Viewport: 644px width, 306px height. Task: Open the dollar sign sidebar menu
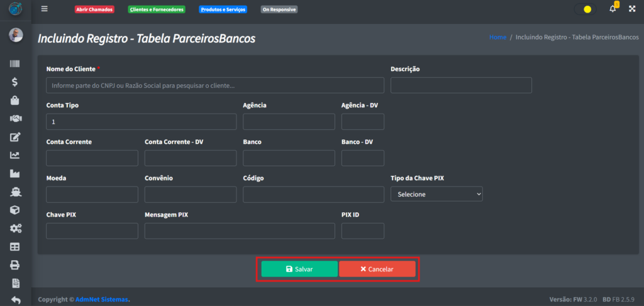15,82
